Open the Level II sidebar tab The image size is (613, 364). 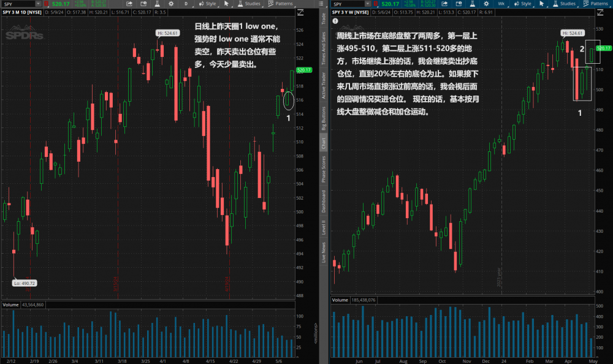[323, 227]
